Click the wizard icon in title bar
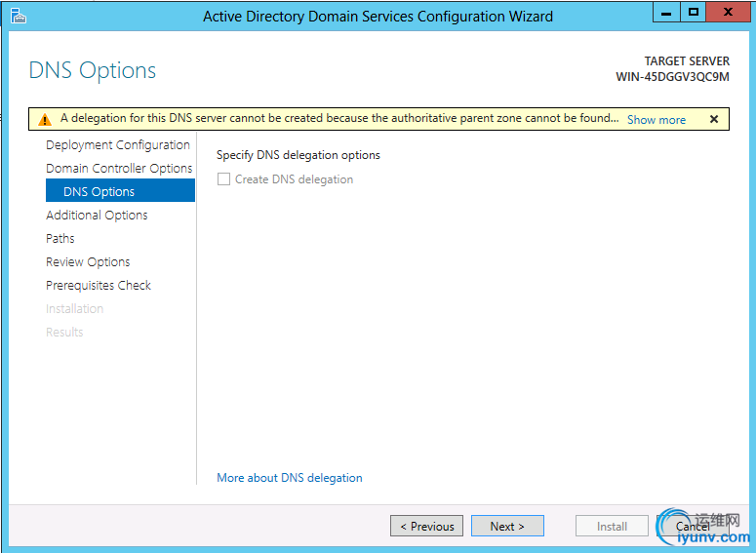 coord(18,16)
